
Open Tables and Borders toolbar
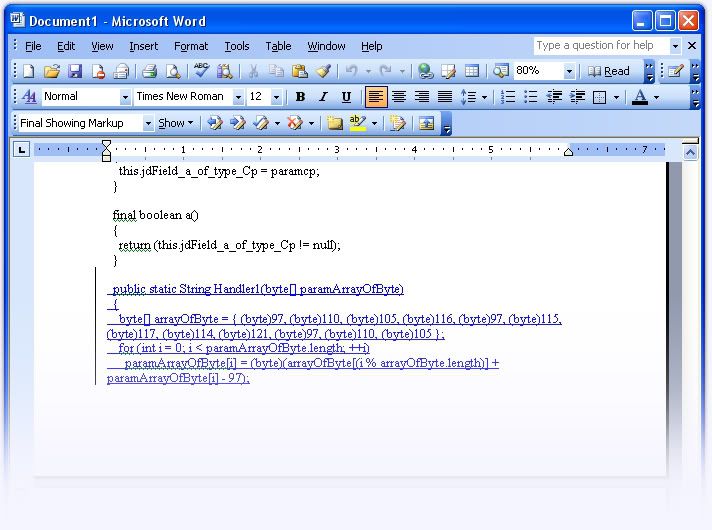pos(448,71)
